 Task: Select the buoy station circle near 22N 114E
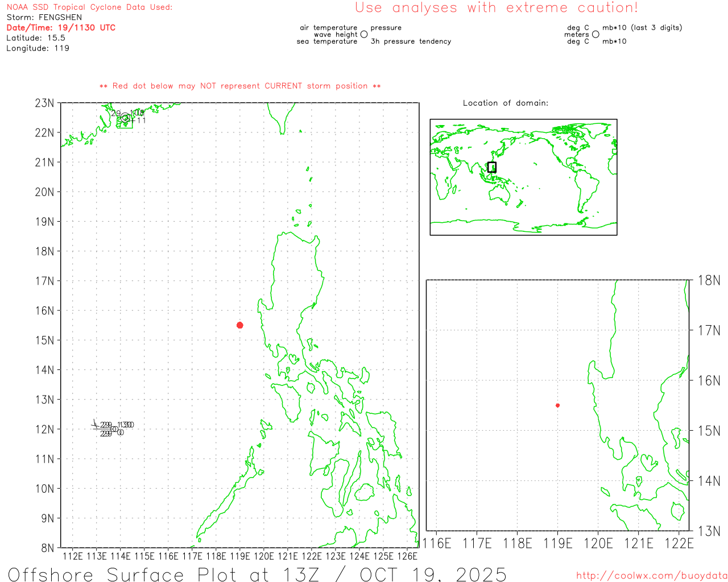pyautogui.click(x=125, y=118)
